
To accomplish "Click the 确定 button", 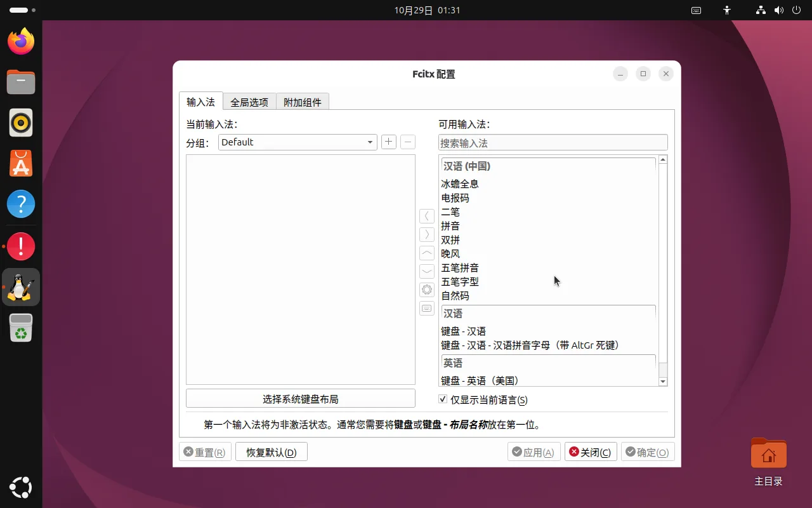I will pyautogui.click(x=648, y=452).
